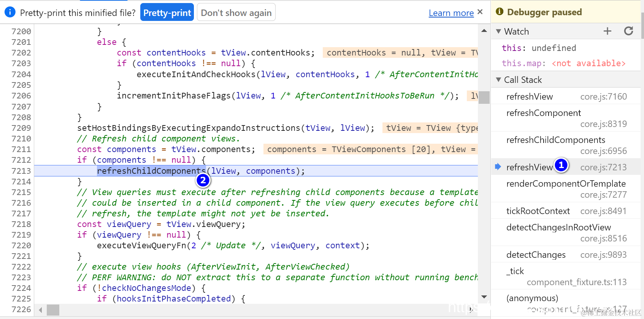Click the current frame arrow indicator
The height and width of the screenshot is (319, 644).
[498, 167]
